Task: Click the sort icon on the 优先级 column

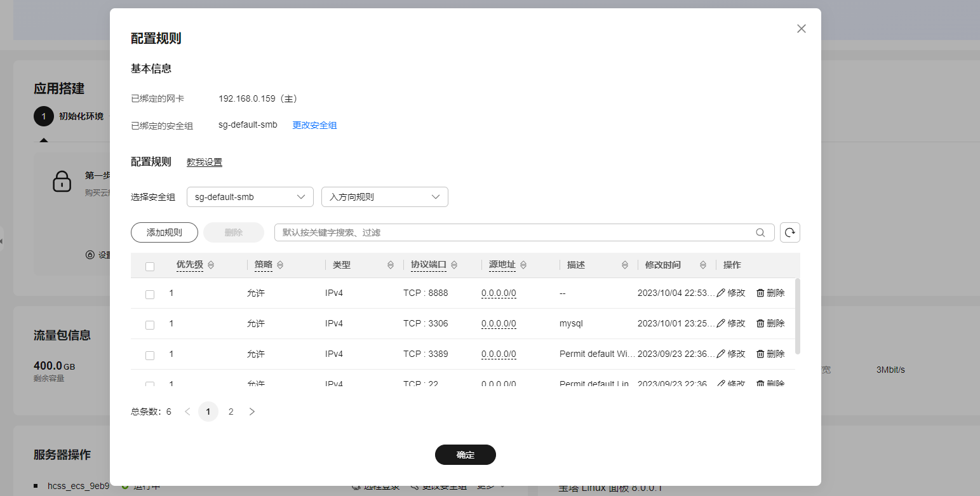Action: [210, 265]
